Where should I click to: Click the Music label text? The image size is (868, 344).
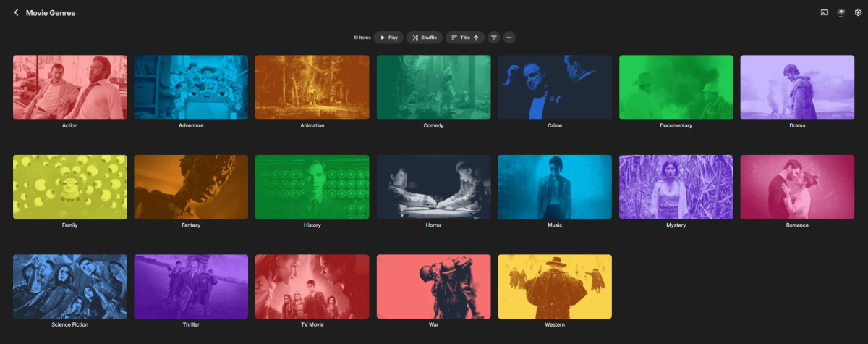[555, 225]
